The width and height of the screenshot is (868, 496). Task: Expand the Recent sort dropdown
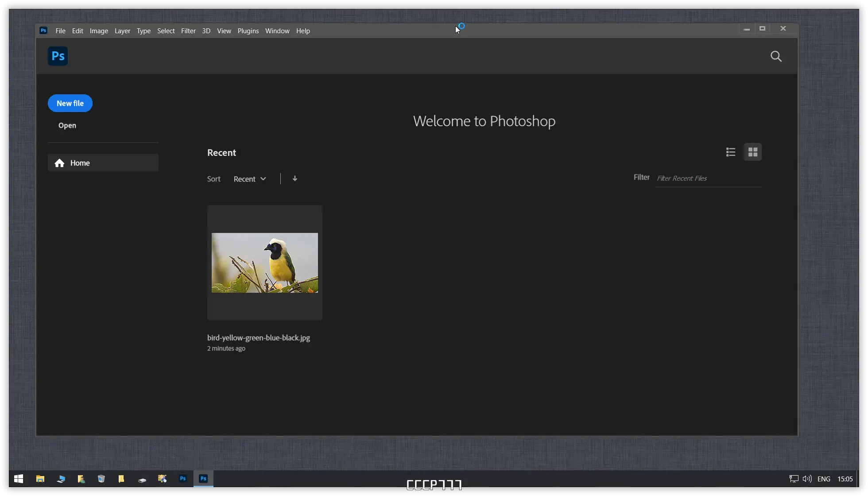pos(250,179)
